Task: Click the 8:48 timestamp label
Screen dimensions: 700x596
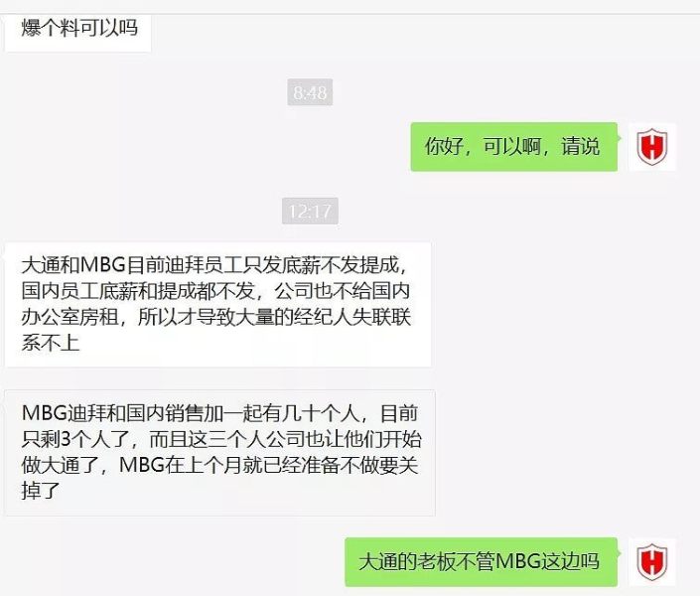Action: click(310, 92)
